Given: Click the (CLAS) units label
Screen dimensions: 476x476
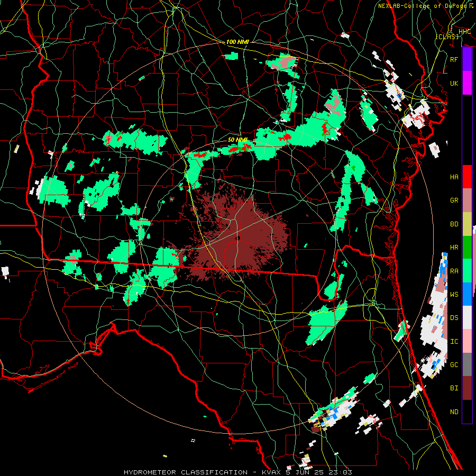Looking at the screenshot, I should pyautogui.click(x=447, y=36).
